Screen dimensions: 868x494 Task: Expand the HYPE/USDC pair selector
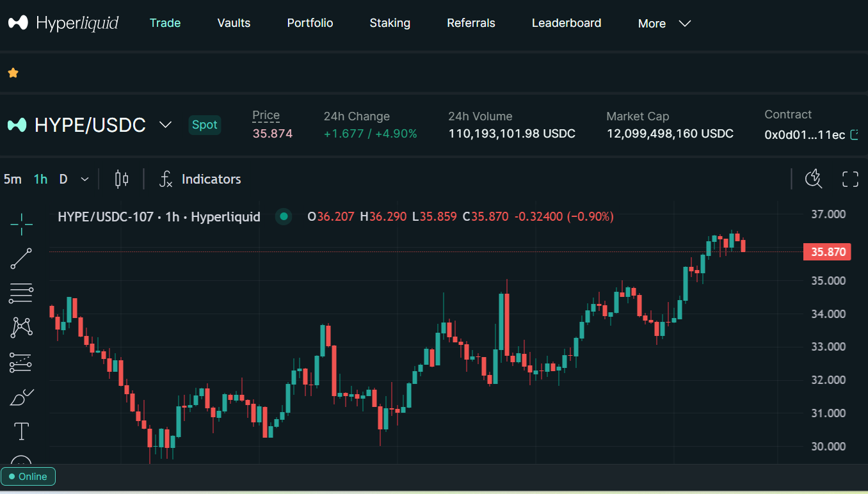pyautogui.click(x=165, y=125)
